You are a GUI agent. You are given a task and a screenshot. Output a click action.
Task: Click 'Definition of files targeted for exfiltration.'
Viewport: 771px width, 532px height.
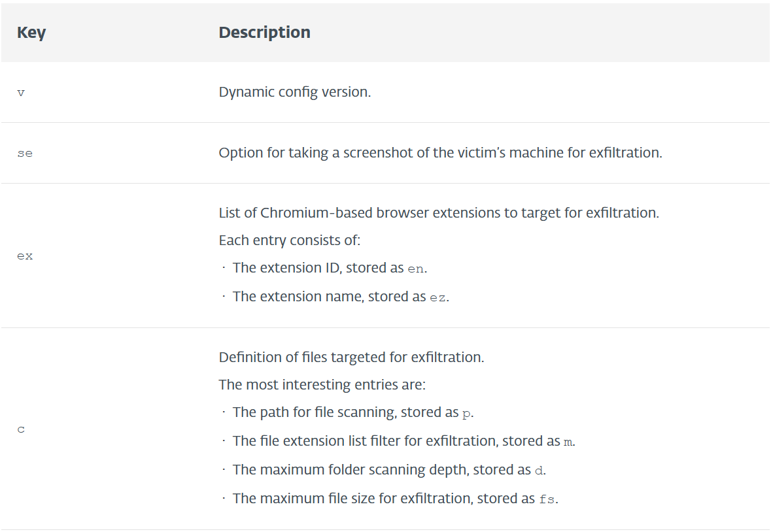click(351, 357)
